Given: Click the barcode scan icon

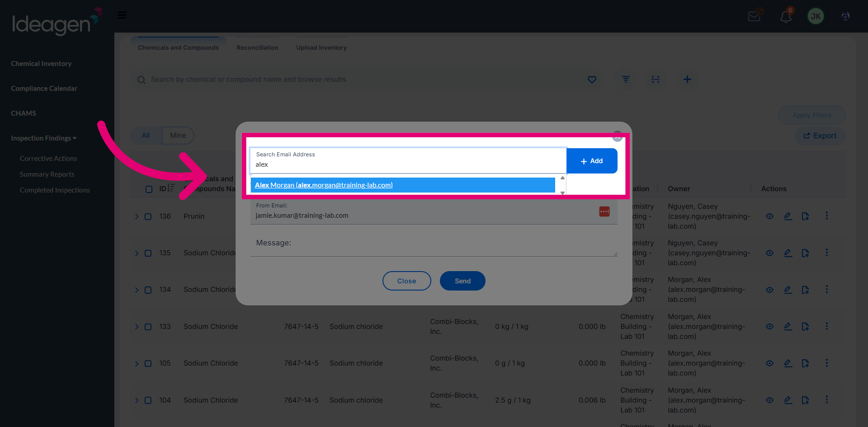Looking at the screenshot, I should [x=656, y=79].
